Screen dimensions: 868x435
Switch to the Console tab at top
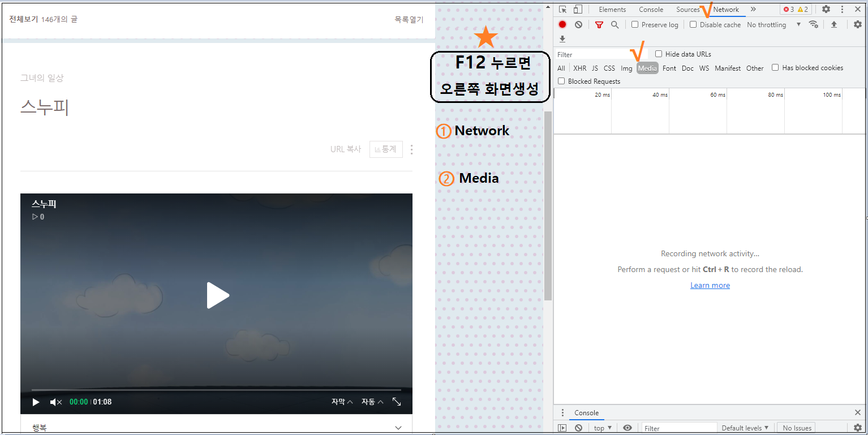[x=651, y=9]
